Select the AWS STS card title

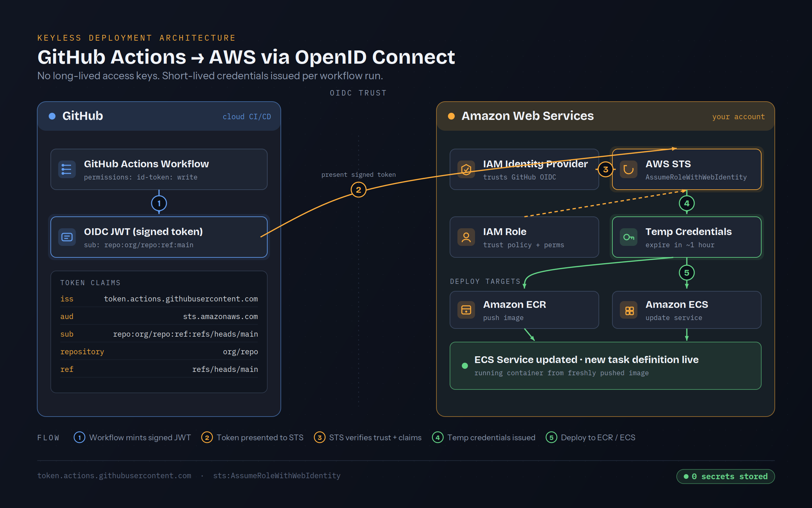pos(668,164)
